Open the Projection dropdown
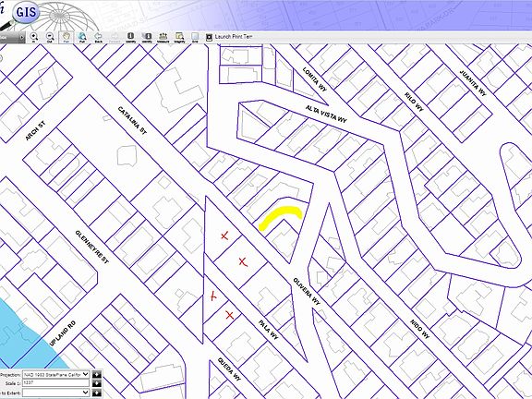 pyautogui.click(x=56, y=374)
